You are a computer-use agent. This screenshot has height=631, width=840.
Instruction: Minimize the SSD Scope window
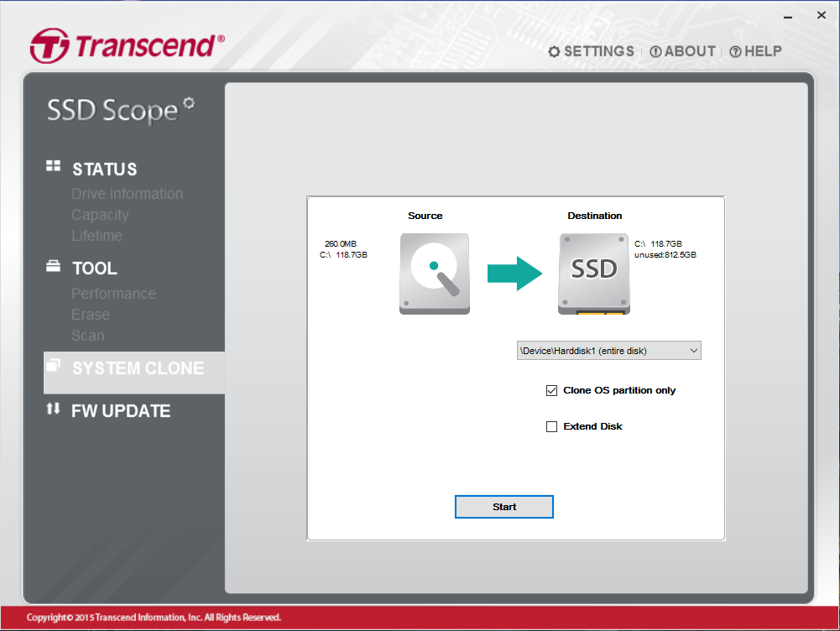tap(788, 15)
